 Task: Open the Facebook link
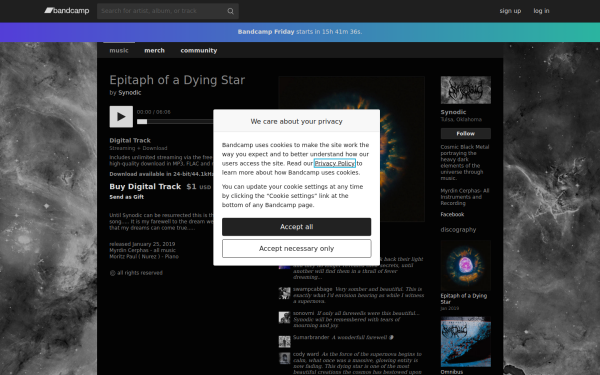point(452,215)
